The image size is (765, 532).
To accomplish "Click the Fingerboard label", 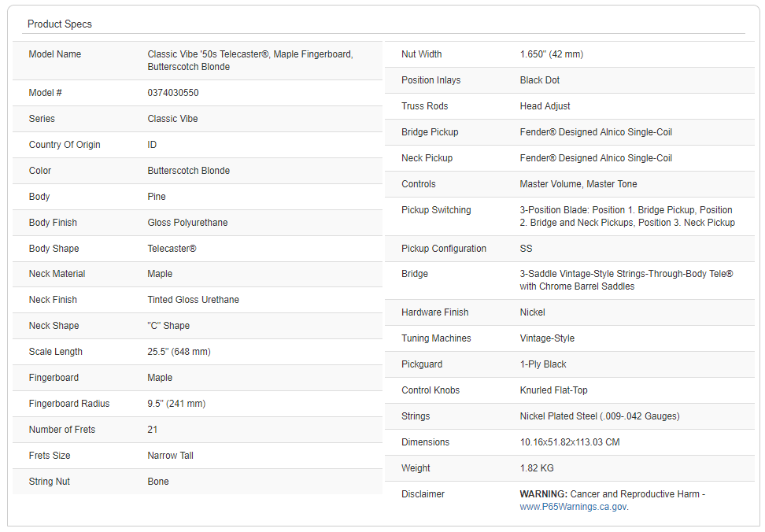I will pos(54,378).
